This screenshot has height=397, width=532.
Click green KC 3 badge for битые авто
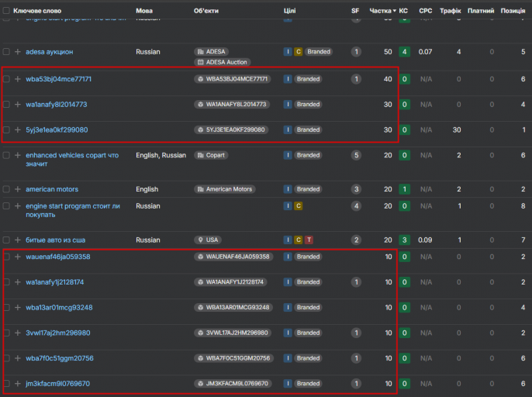click(405, 240)
